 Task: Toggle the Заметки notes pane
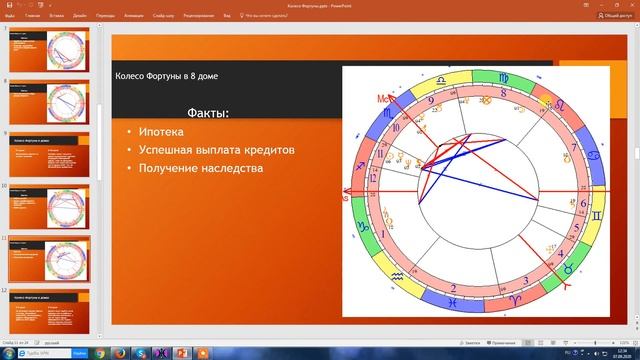pyautogui.click(x=470, y=343)
